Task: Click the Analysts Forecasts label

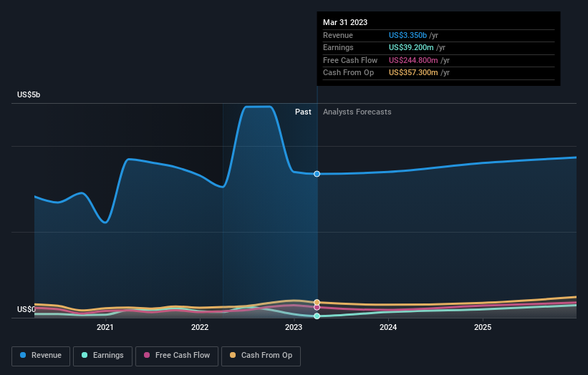Action: tap(357, 112)
